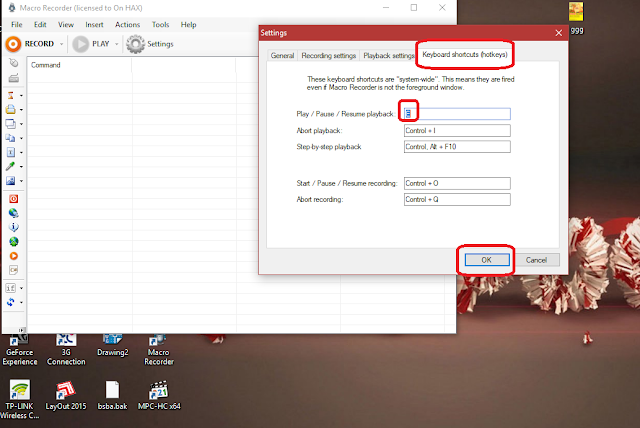This screenshot has width=640, height=428.
Task: Open Settings via the gear icon
Action: (135, 44)
